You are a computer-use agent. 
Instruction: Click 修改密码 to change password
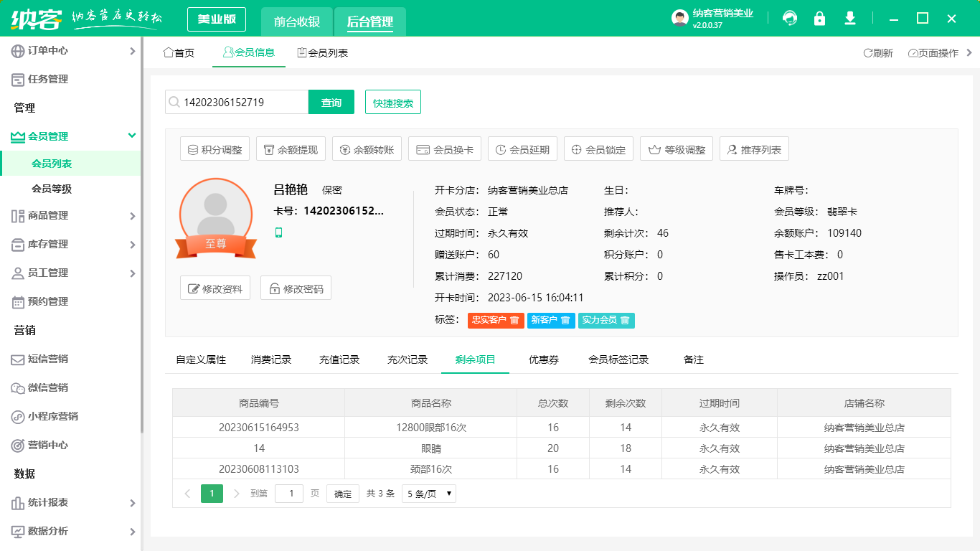click(294, 288)
